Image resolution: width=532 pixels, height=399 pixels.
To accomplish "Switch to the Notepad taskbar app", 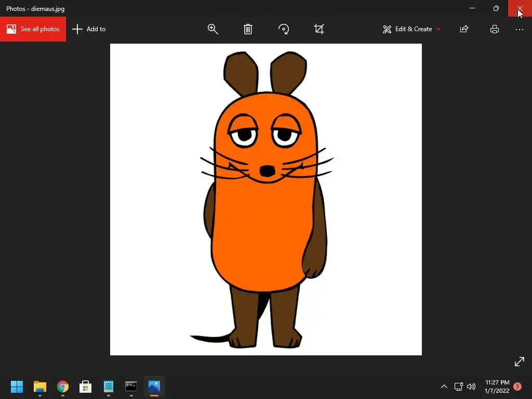I will (x=109, y=387).
